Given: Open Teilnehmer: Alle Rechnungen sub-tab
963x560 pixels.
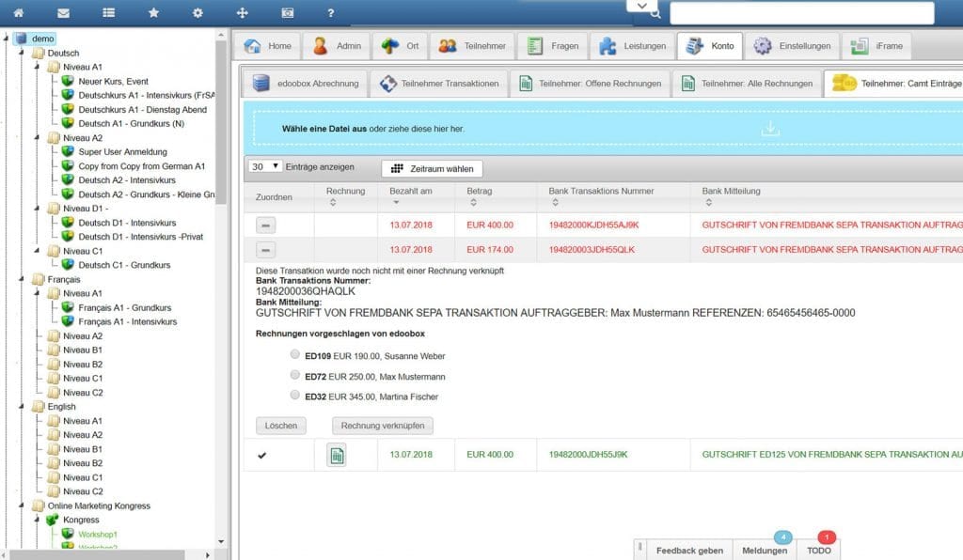Looking at the screenshot, I should pos(747,84).
